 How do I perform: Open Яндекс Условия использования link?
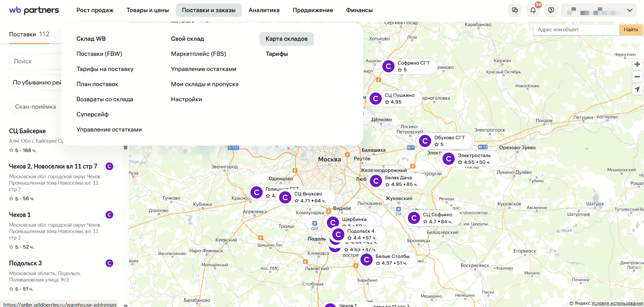pyautogui.click(x=617, y=303)
